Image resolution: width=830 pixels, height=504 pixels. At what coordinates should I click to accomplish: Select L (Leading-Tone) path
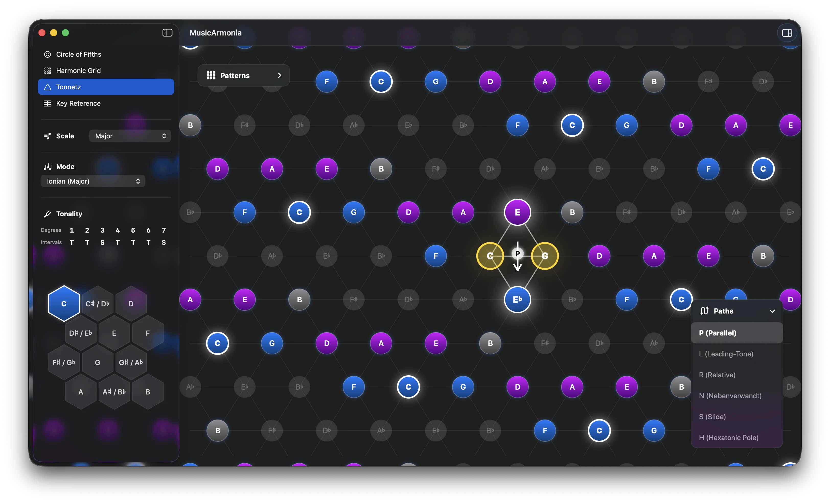[x=737, y=354]
